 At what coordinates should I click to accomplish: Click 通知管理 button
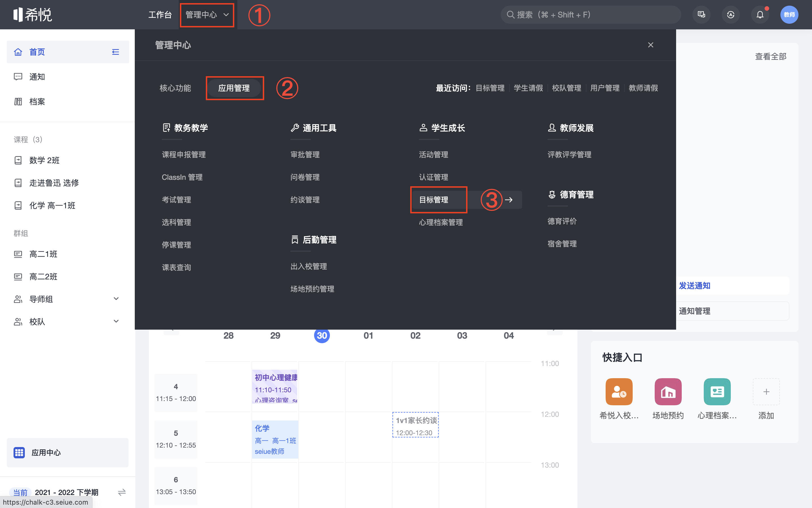(694, 311)
